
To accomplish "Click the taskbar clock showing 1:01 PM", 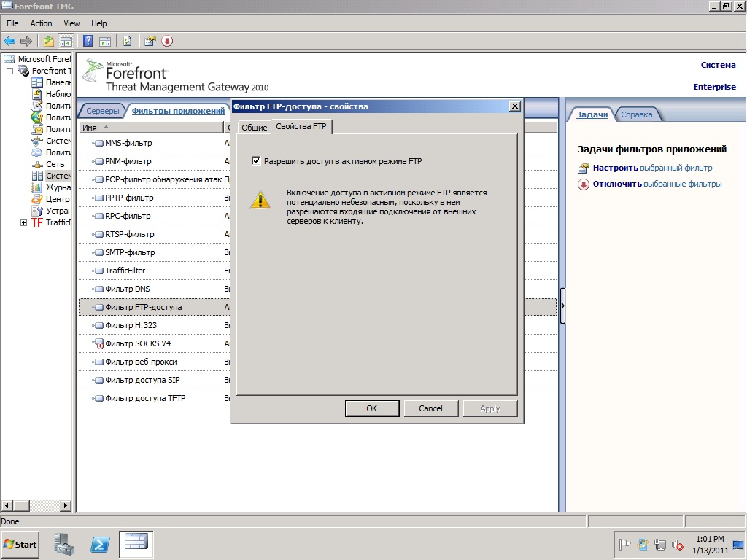I will [x=710, y=545].
